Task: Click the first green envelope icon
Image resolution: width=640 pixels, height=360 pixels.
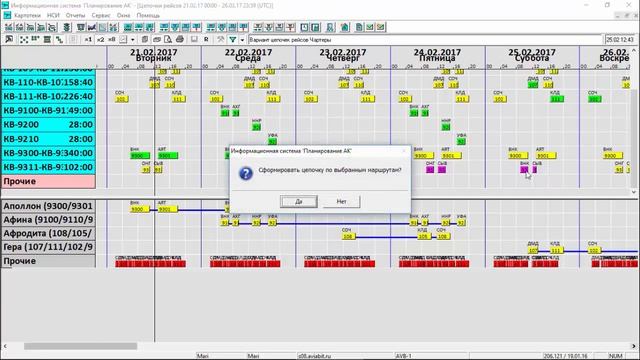Action: (370, 27)
